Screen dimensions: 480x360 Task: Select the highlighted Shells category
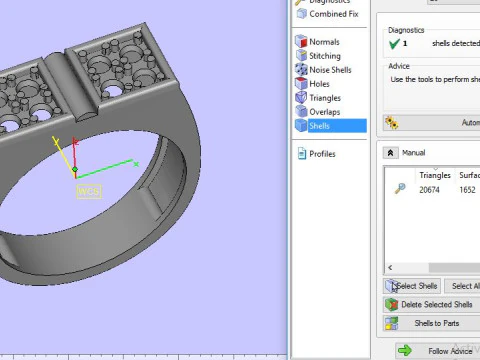click(331, 126)
